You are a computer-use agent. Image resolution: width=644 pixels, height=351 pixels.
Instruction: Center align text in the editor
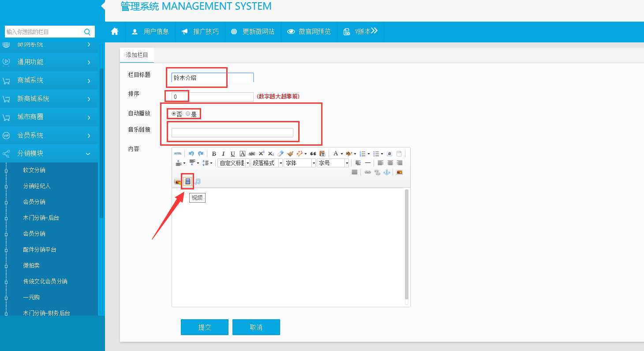tap(390, 163)
